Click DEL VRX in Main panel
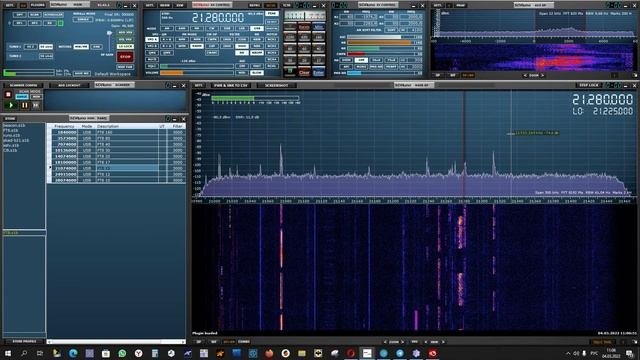 coord(125,40)
